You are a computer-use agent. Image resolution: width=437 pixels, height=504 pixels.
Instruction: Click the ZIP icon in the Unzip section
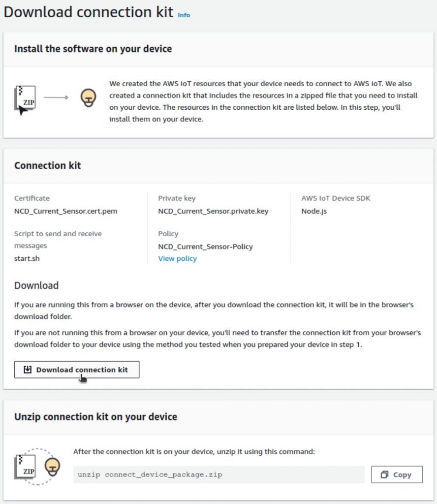click(26, 468)
